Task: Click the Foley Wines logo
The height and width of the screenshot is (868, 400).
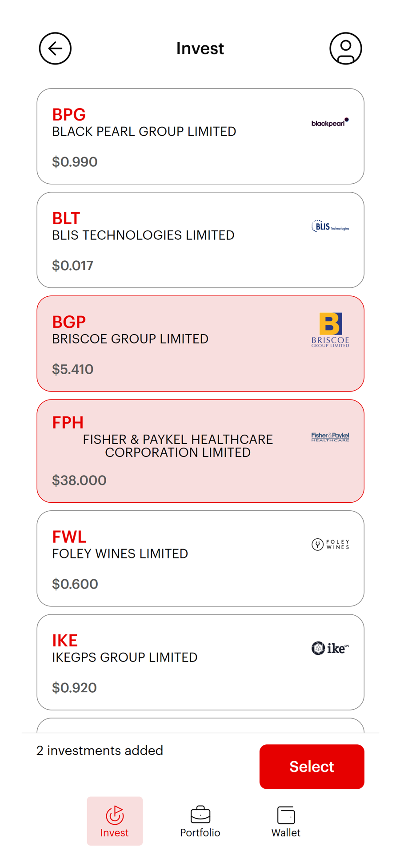Action: pyautogui.click(x=330, y=544)
